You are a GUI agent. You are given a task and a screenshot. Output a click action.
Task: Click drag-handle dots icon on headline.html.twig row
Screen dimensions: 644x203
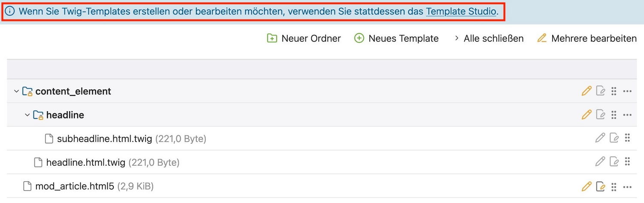tap(627, 162)
